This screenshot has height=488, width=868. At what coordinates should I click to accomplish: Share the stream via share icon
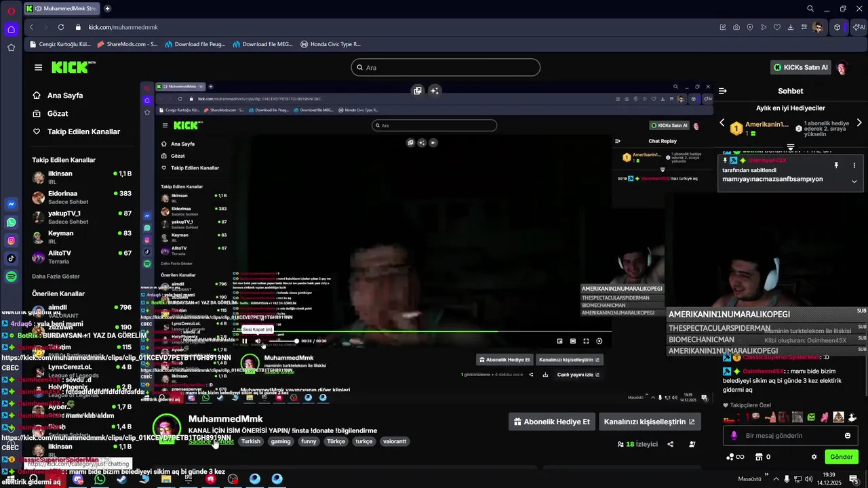point(671,445)
